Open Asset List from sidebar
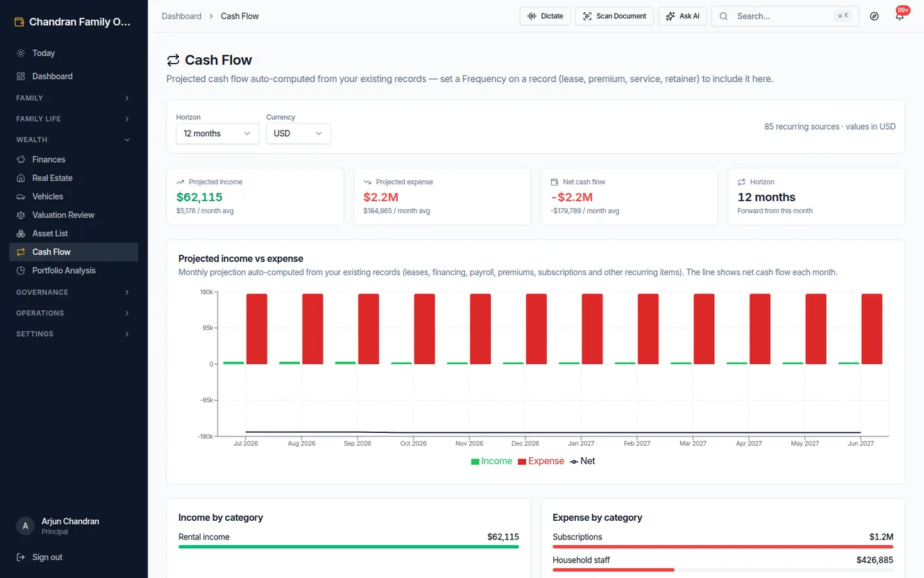This screenshot has height=578, width=924. point(73,234)
